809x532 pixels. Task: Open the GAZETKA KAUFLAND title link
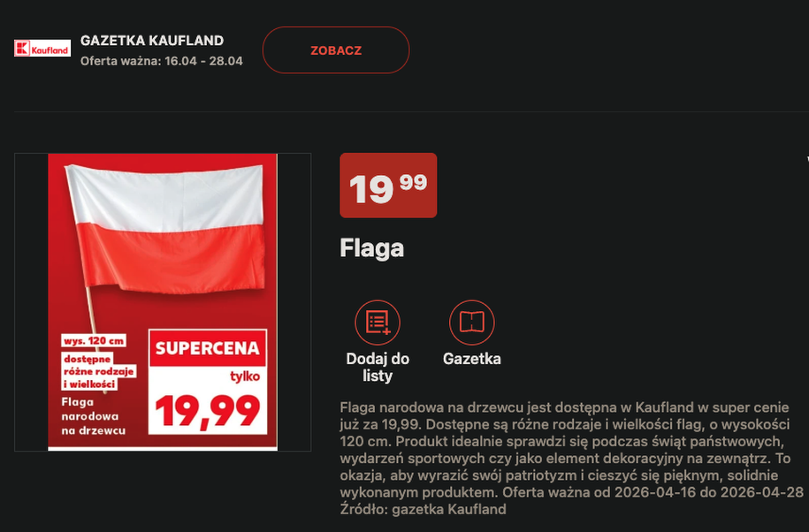151,41
